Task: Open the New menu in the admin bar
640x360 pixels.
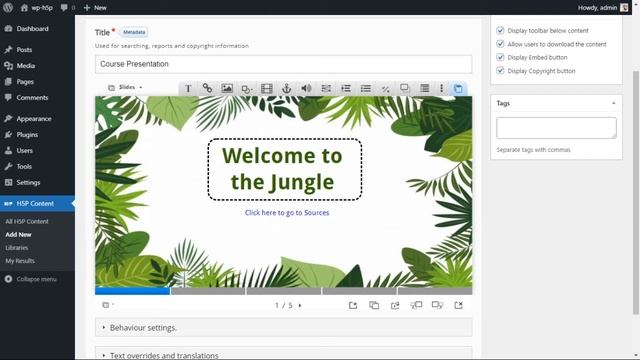Action: click(x=95, y=7)
